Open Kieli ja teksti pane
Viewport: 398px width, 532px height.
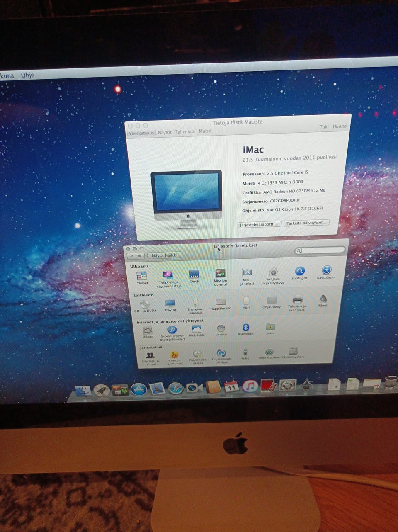[247, 277]
